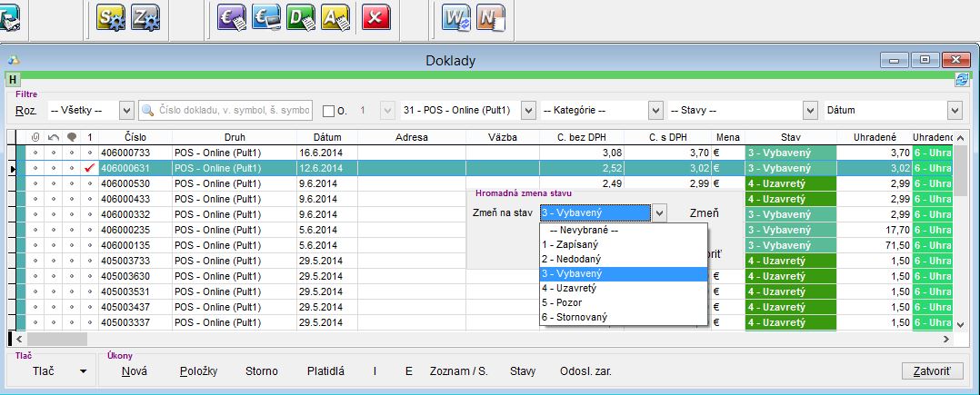Screen dimensions: 980x395
Task: Open the '-- Stavy --' filter dropdown
Action: tap(810, 110)
